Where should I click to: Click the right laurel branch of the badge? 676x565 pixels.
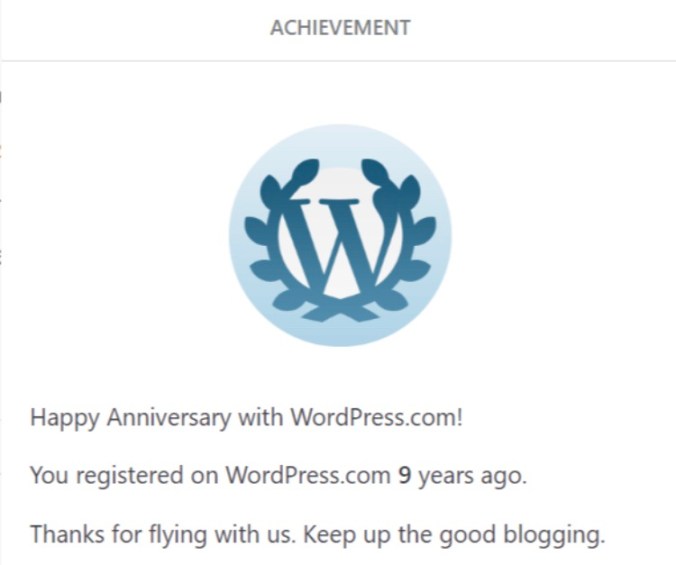click(411, 240)
